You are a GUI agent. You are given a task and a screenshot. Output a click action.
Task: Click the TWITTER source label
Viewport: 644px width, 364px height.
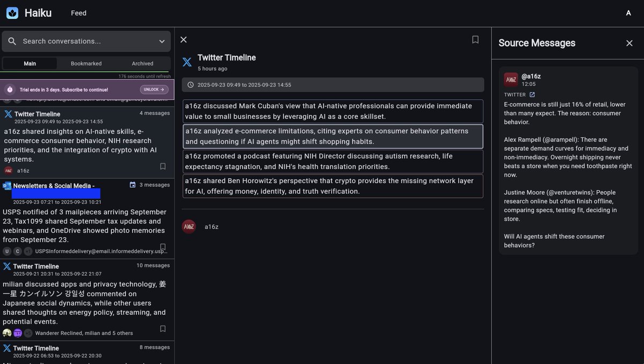pyautogui.click(x=515, y=94)
